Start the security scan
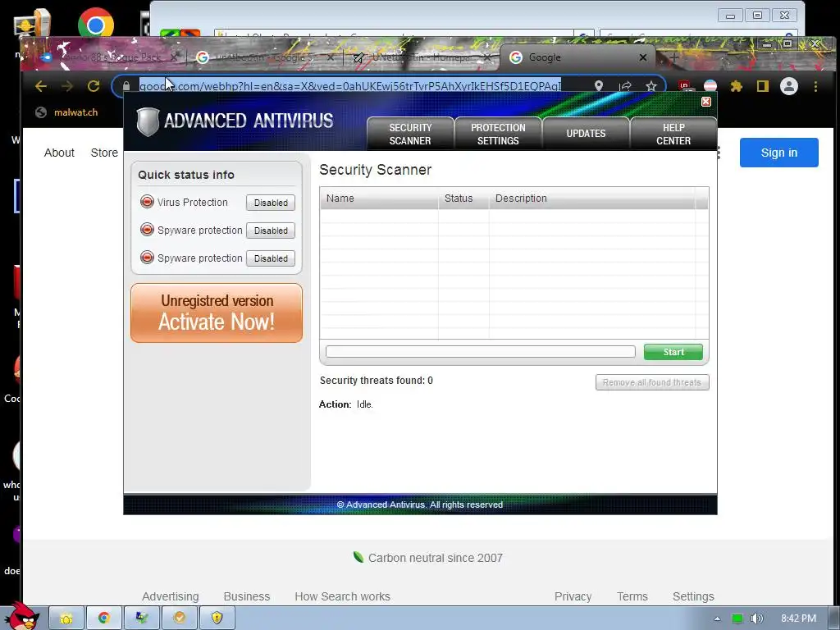The width and height of the screenshot is (840, 630). (673, 352)
